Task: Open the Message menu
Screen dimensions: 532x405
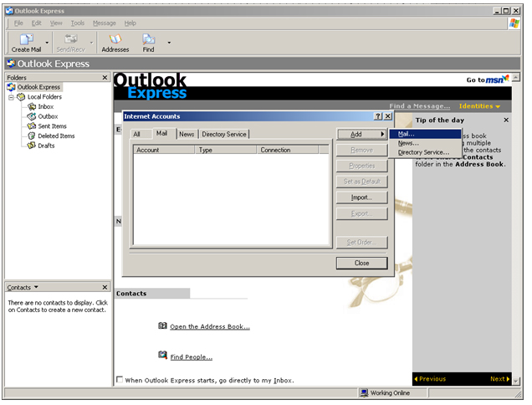Action: point(105,23)
